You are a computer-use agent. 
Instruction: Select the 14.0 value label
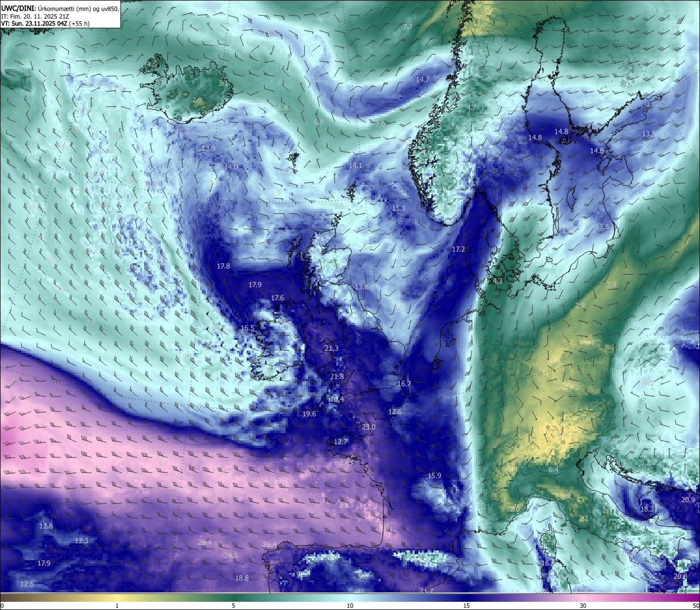click(x=231, y=167)
